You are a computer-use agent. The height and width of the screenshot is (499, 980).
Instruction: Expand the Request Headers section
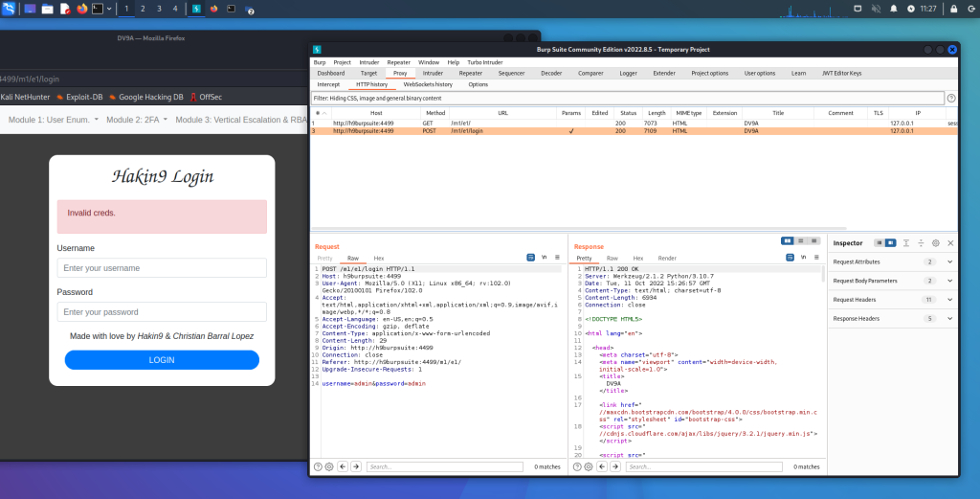coord(893,300)
